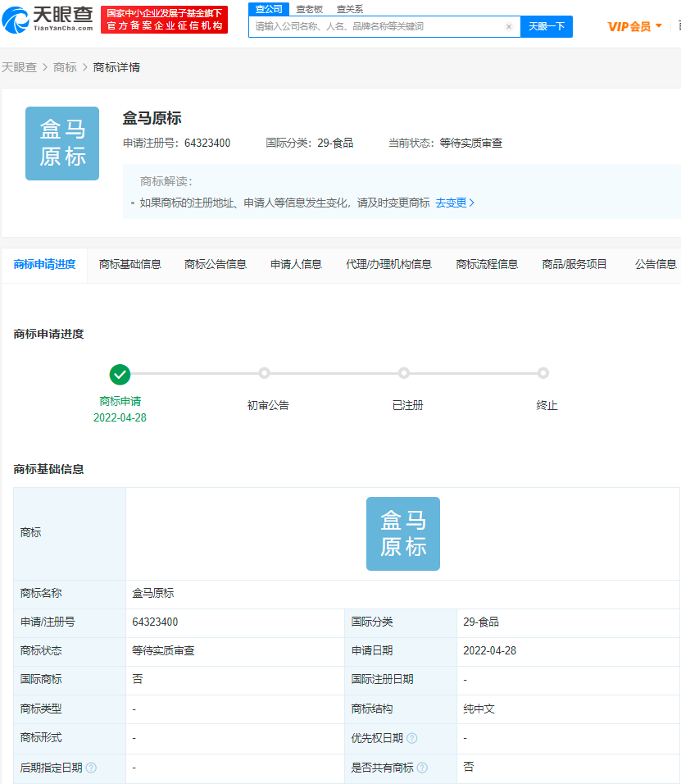
Task: Select the 查公司 search tab
Action: (x=269, y=9)
